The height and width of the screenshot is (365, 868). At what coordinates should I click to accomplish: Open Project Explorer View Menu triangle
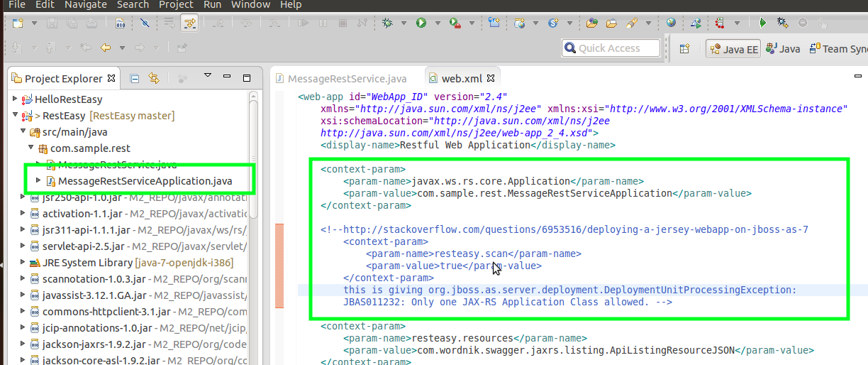pos(208,76)
